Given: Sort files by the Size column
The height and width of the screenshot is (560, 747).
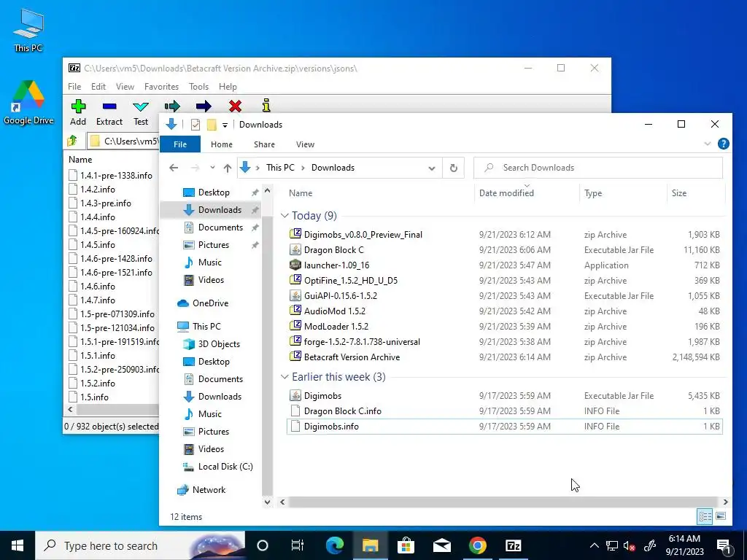Looking at the screenshot, I should 695,192.
